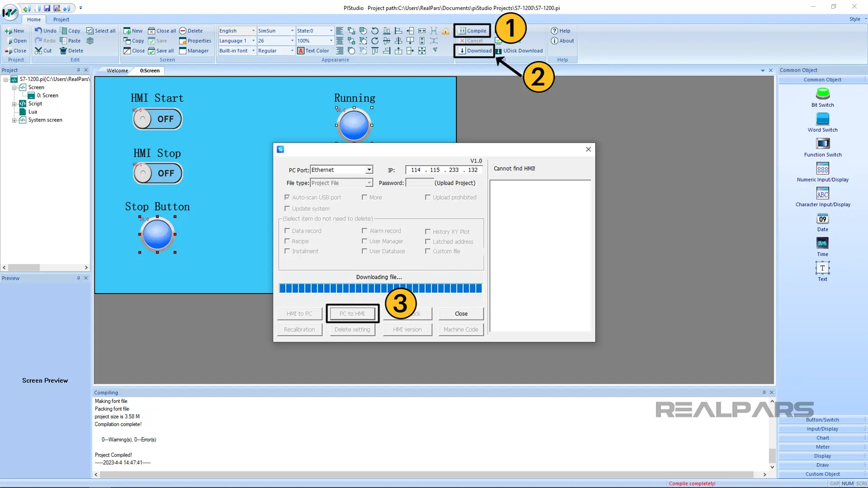Expand the PC Port dropdown menu
Viewport: 868px width, 488px height.
coord(368,170)
